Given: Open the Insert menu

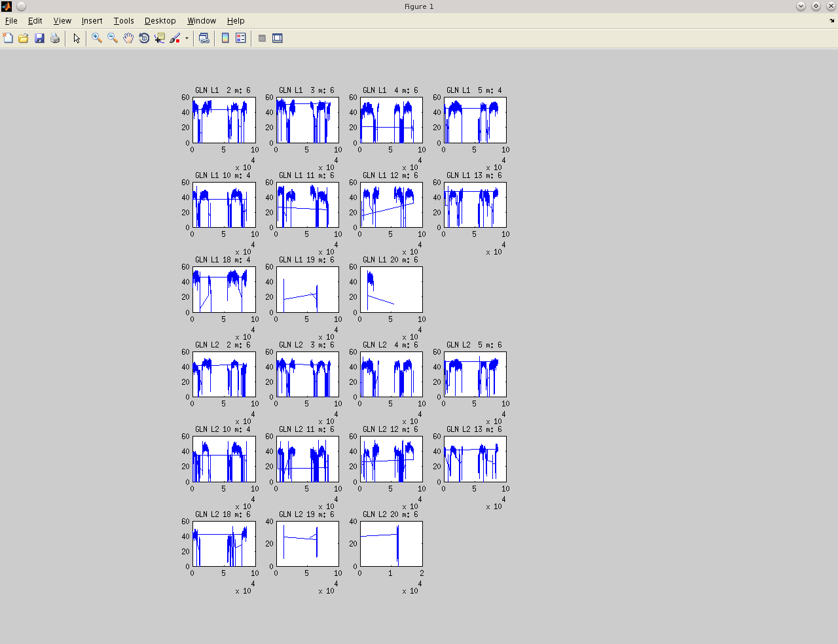Looking at the screenshot, I should coord(92,21).
